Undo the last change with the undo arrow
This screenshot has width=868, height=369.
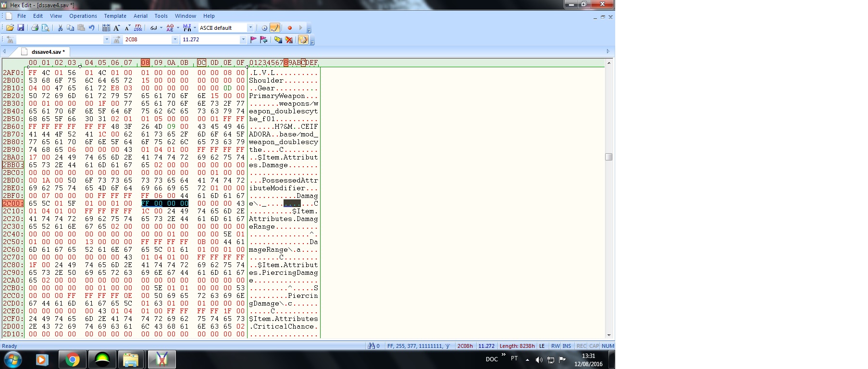tap(91, 28)
